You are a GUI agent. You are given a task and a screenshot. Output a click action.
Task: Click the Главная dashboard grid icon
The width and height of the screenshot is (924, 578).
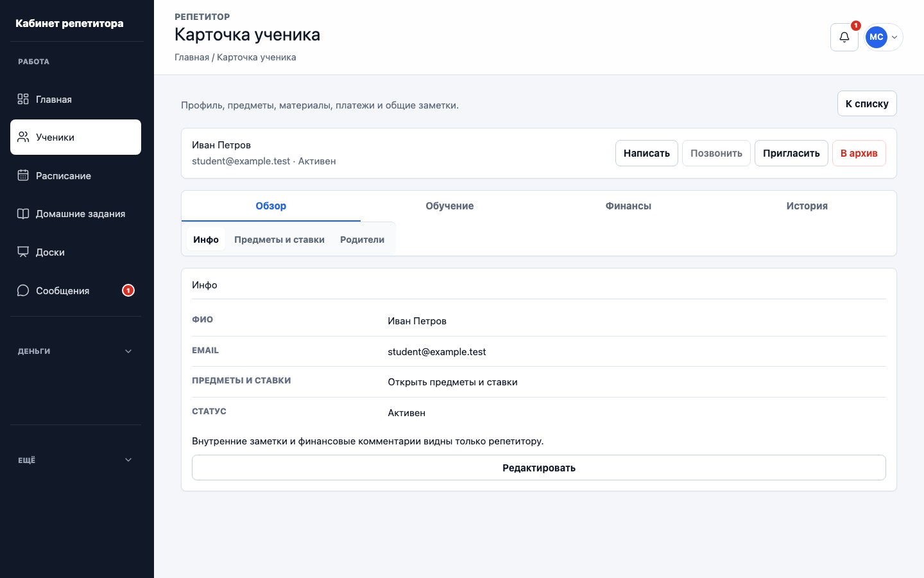click(23, 99)
